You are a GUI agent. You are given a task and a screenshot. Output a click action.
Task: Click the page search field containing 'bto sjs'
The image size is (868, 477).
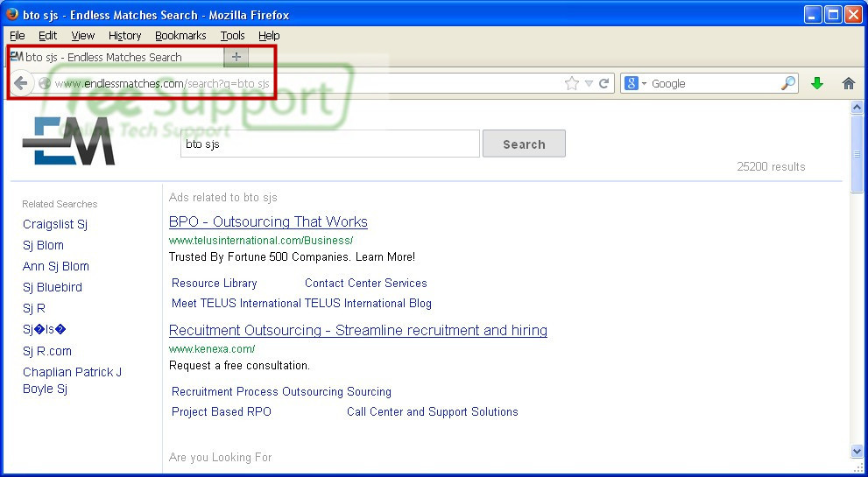[x=330, y=144]
